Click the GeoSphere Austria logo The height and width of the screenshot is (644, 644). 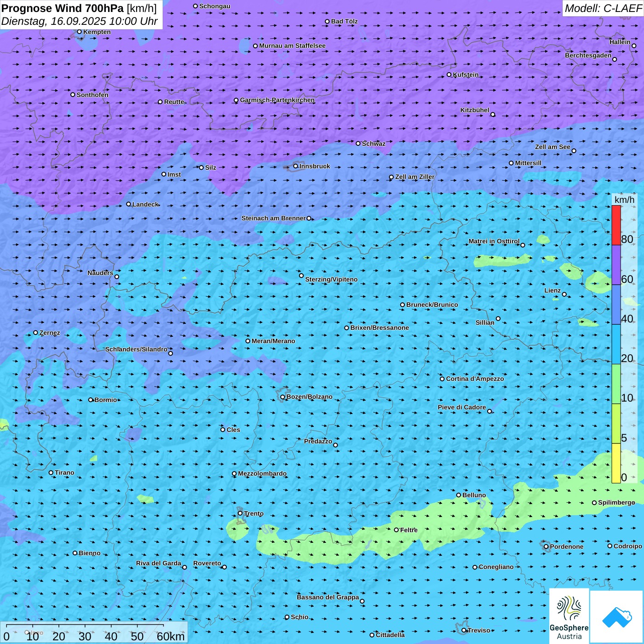(x=569, y=616)
